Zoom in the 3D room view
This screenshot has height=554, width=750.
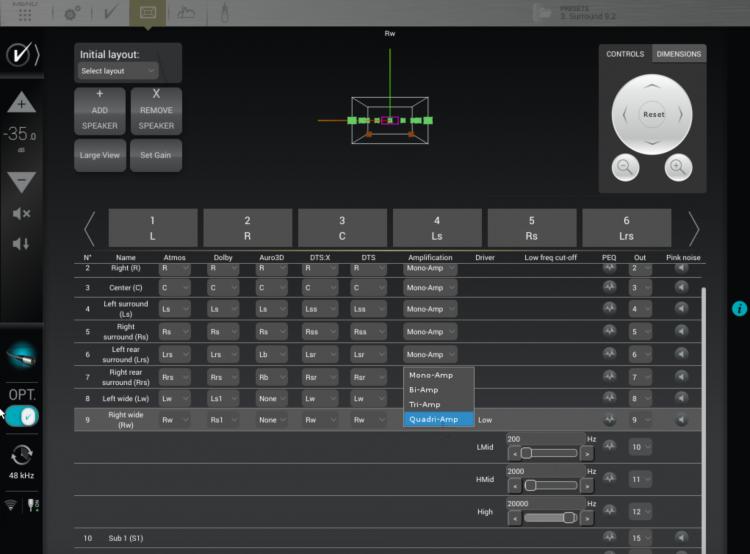678,167
